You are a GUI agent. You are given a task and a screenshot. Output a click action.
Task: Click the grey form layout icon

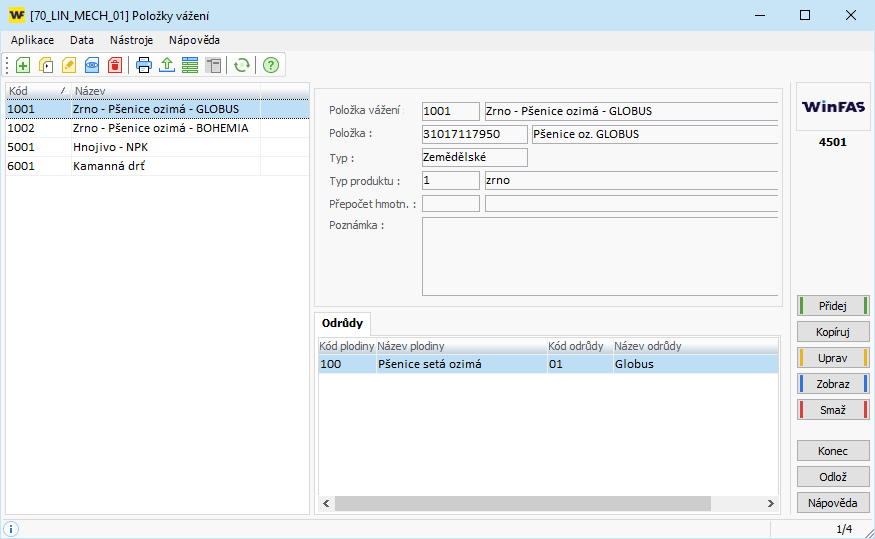click(x=213, y=65)
